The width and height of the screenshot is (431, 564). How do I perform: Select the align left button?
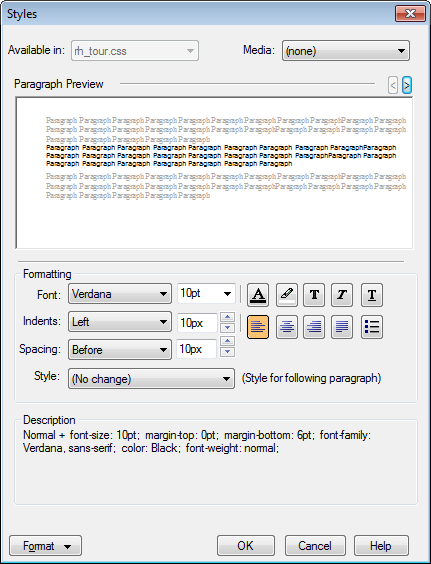(258, 327)
